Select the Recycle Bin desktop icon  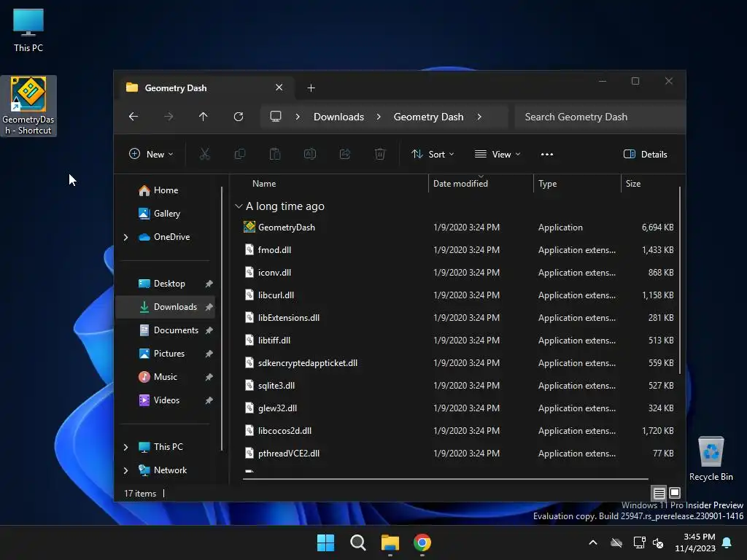[711, 459]
